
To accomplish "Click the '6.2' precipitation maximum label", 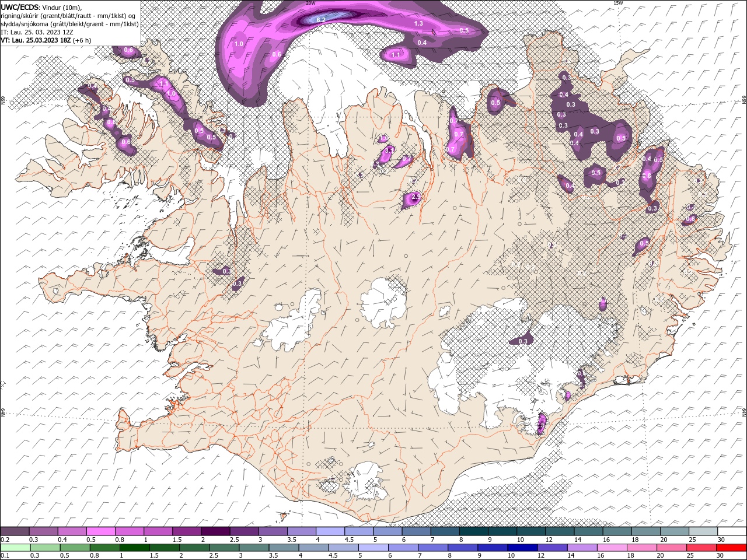I will coord(320,20).
